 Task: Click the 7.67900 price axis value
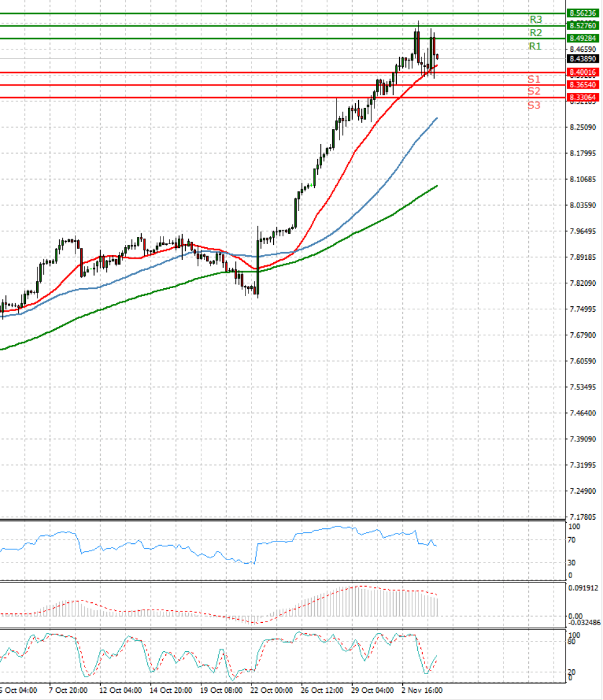click(582, 335)
